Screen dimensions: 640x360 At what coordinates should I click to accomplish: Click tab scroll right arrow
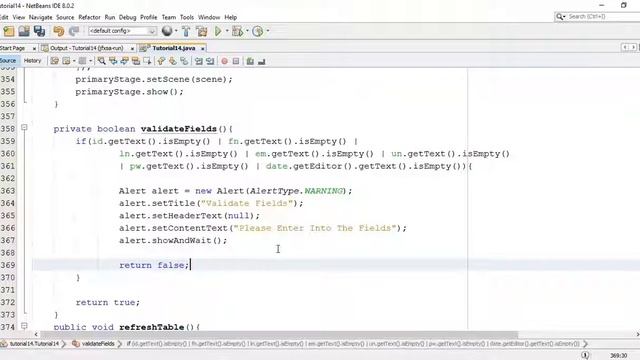[633, 48]
